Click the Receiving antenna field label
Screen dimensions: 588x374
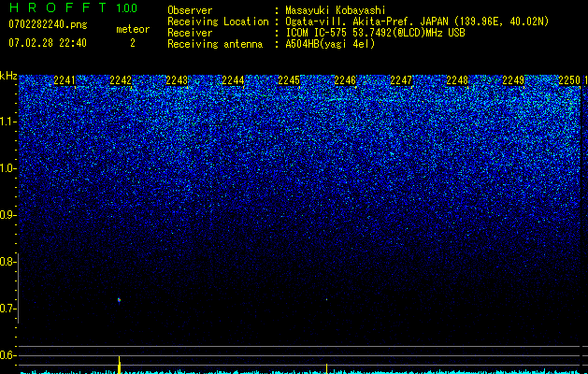click(215, 44)
